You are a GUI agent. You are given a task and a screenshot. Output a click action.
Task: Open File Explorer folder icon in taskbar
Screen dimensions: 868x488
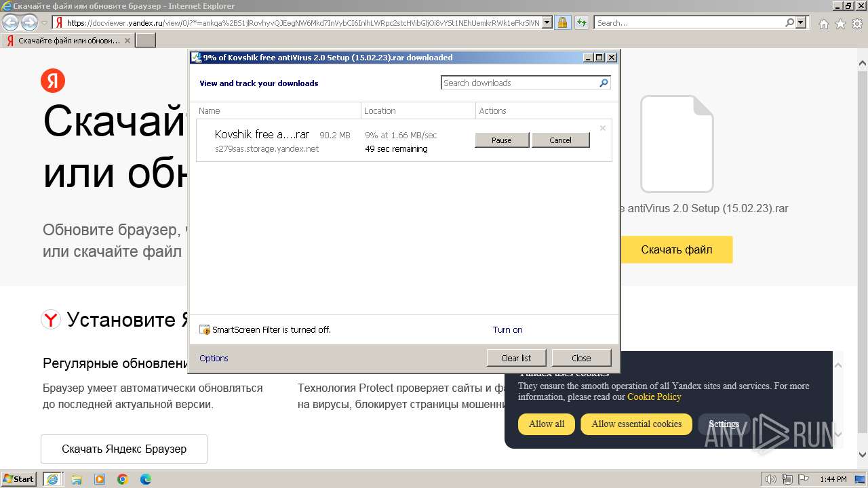(77, 479)
